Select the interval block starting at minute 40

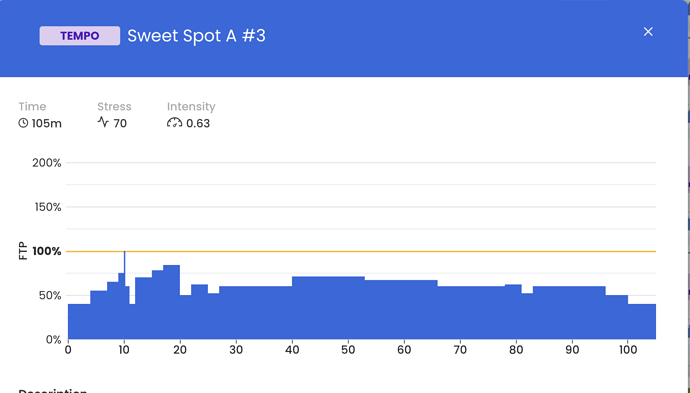pyautogui.click(x=328, y=308)
